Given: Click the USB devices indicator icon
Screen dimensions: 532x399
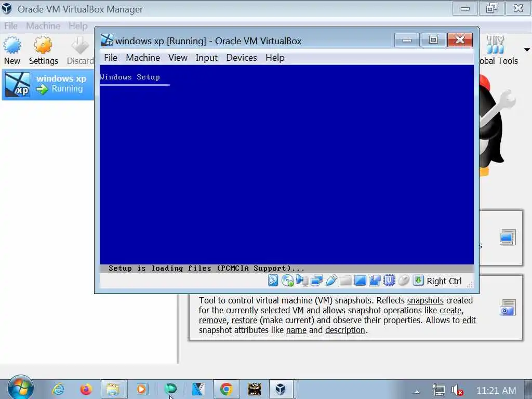Looking at the screenshot, I should click(331, 281).
